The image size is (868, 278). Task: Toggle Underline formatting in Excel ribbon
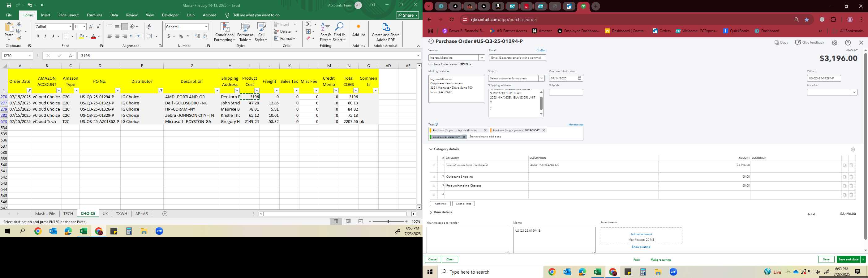tap(53, 36)
